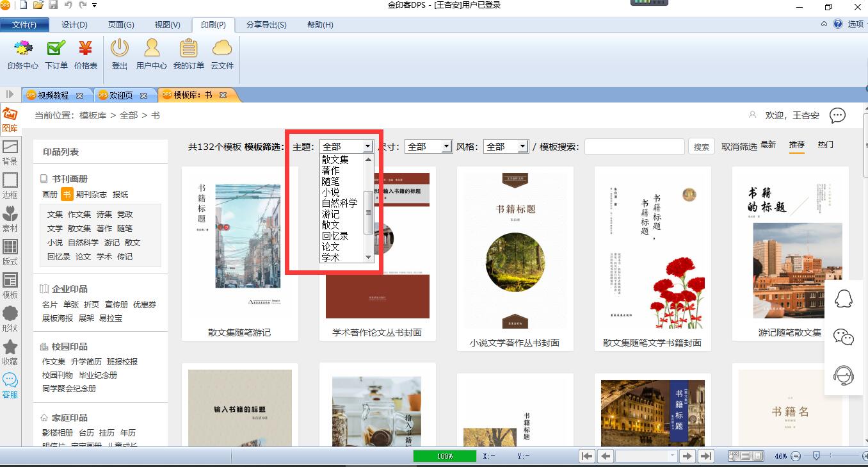Click the 搜索 search button
The height and width of the screenshot is (467, 868).
click(701, 146)
